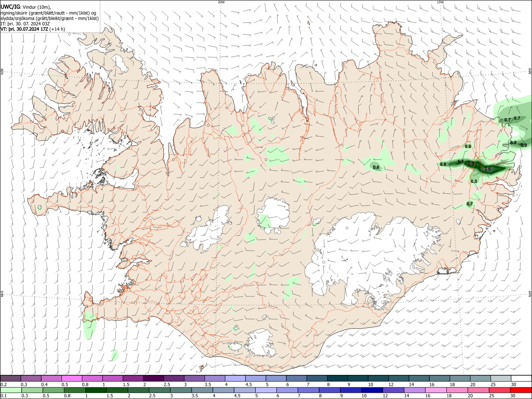The image size is (532, 399).
Task: Click the pale green 0.1 swatch in rain legend
Action: 11,390
